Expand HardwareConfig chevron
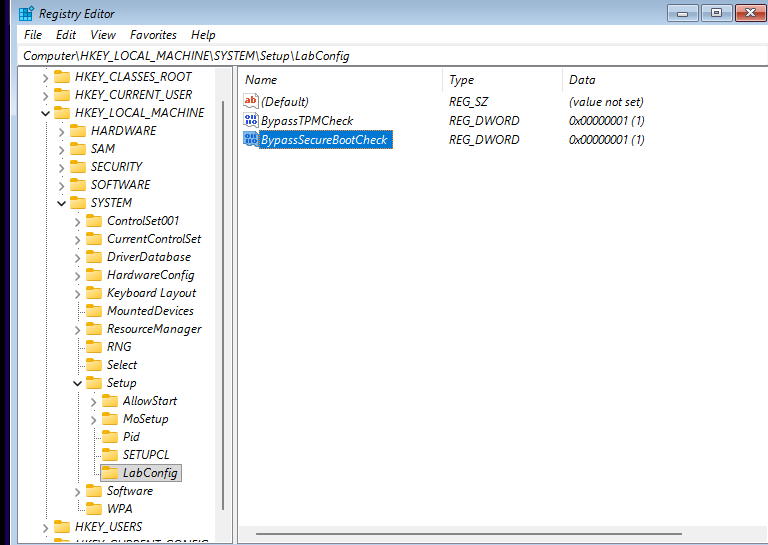Viewport: 768px width, 545px height. point(77,276)
